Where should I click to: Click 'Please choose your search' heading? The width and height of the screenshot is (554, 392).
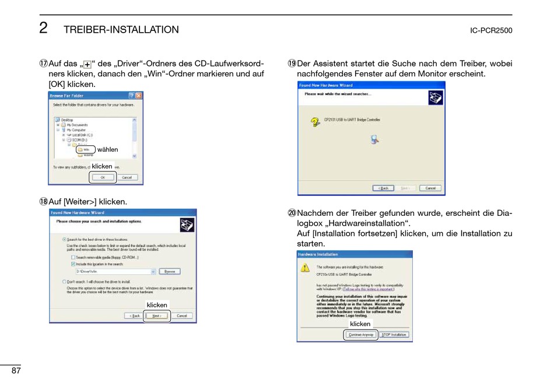coord(99,221)
